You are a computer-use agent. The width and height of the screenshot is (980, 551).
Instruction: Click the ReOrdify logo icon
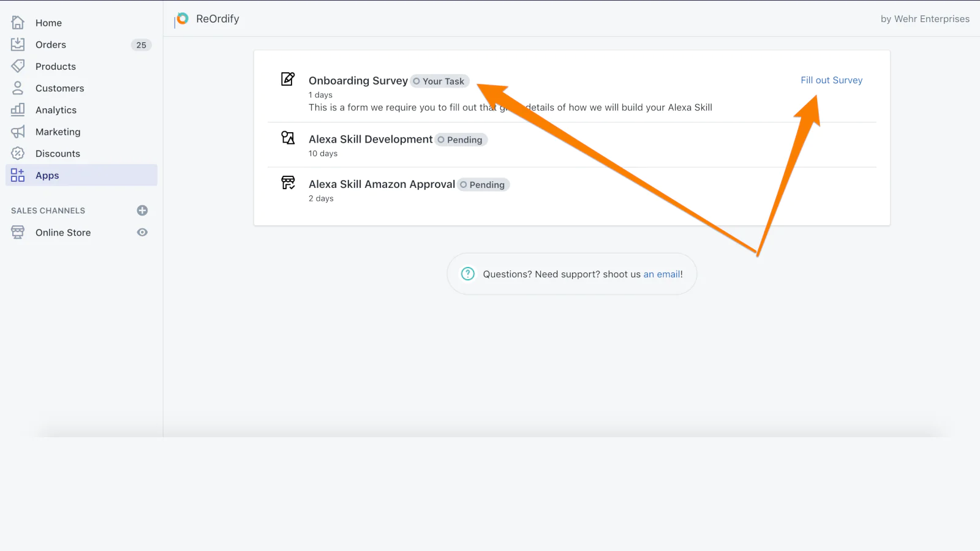click(182, 19)
